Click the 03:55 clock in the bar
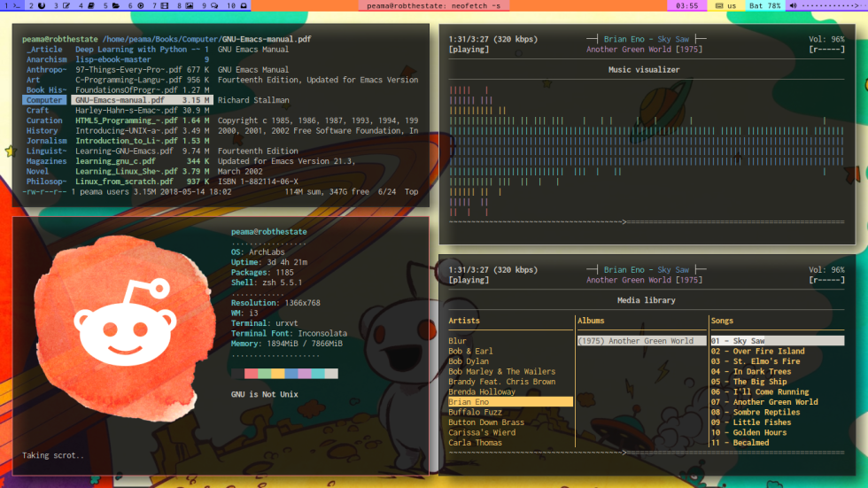Screen dimensions: 868x488 point(686,5)
